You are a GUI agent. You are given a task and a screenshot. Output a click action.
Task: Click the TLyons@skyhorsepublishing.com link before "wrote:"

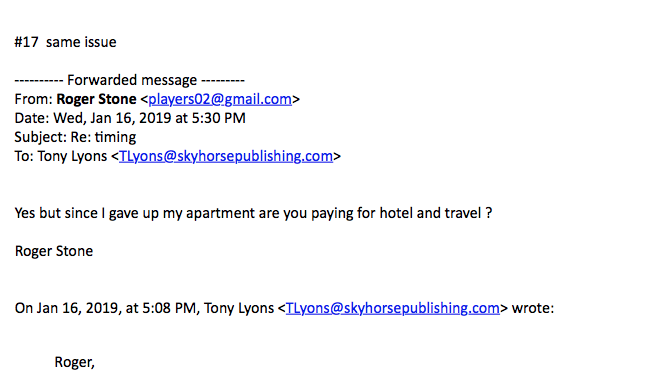(392, 308)
